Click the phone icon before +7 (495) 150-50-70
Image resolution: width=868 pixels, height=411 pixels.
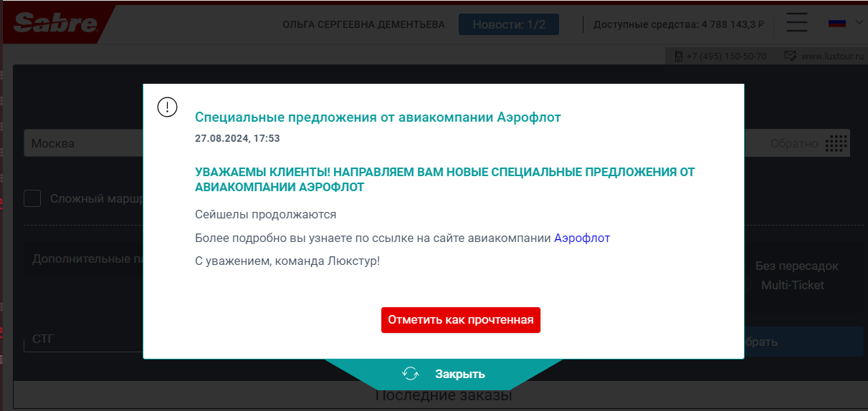click(677, 56)
